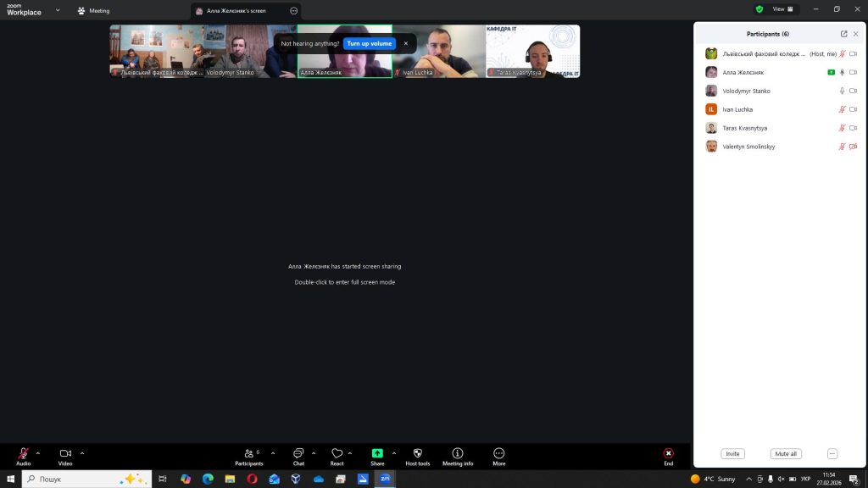868x488 pixels.
Task: Toggle camera with the Video button
Action: tap(65, 453)
